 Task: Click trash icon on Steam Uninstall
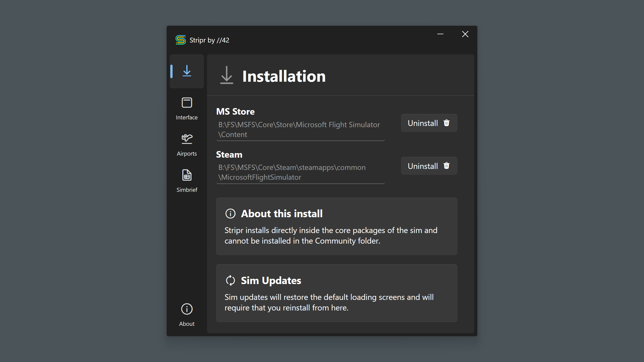447,166
